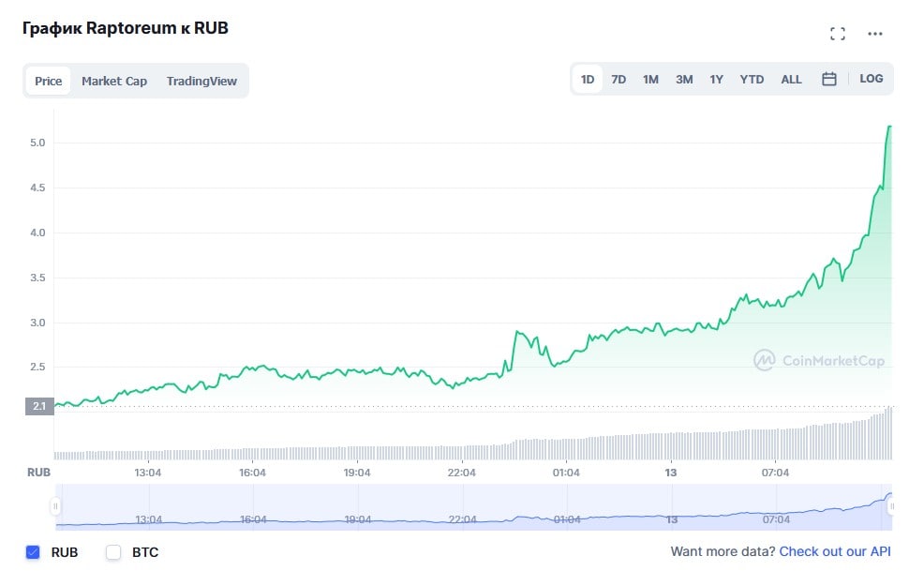Click the 2.5 y-axis label
Viewport: 924px width, 586px height.
[37, 367]
